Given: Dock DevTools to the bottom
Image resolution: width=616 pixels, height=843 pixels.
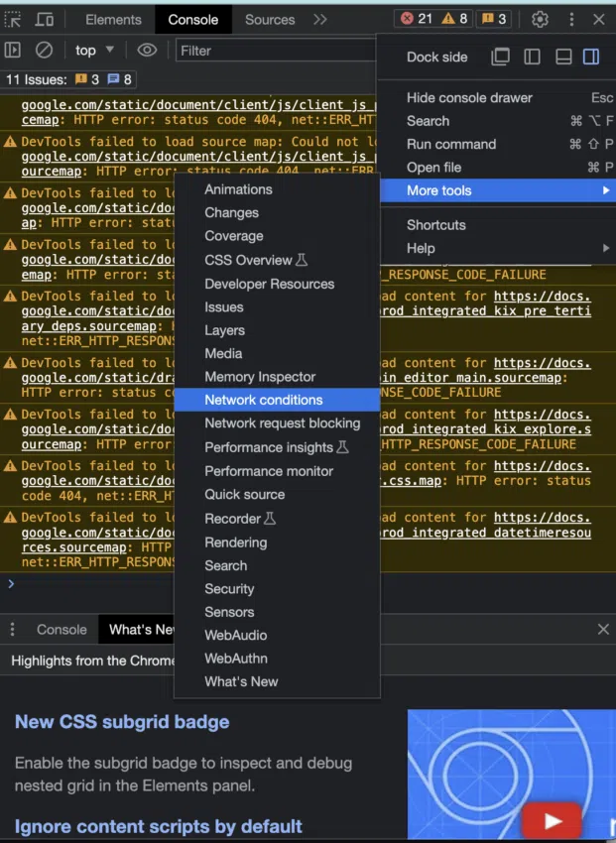Looking at the screenshot, I should (562, 57).
